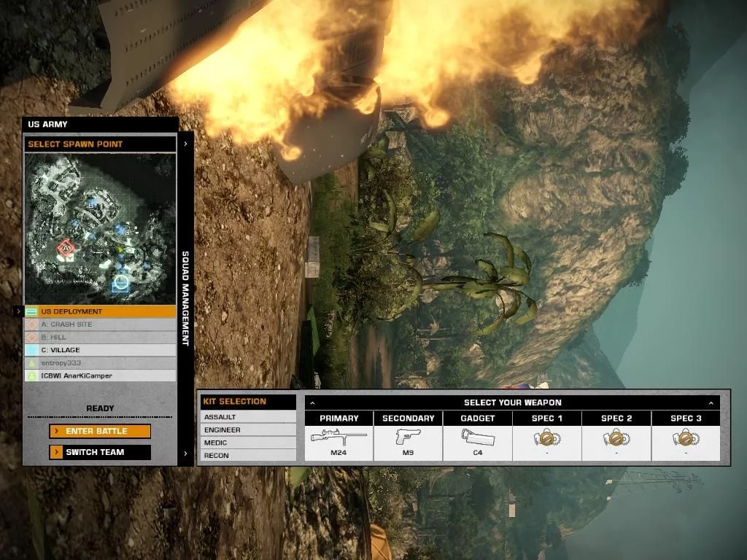
Task: Open the empty Spec 3 slot icon
Action: pos(686,437)
